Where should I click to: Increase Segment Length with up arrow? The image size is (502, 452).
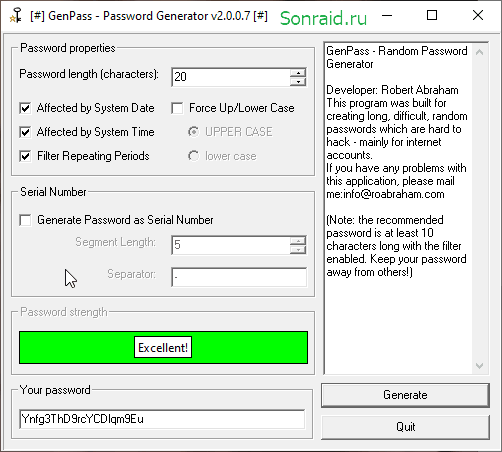298,241
